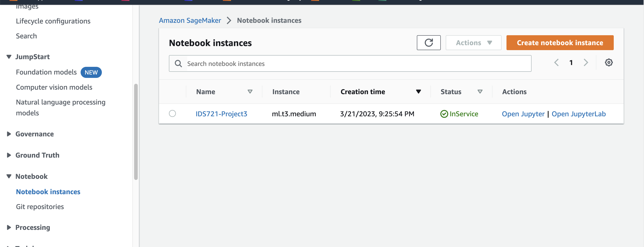Click the refresh notebook instances icon
The height and width of the screenshot is (247, 644).
click(429, 43)
